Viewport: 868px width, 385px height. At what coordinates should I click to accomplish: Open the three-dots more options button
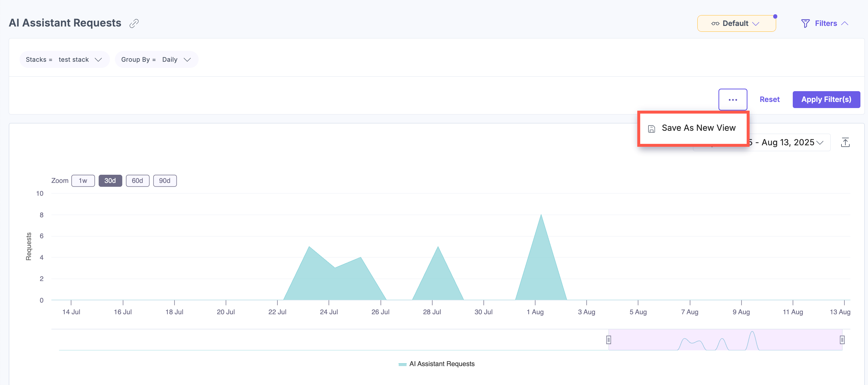[x=733, y=100]
